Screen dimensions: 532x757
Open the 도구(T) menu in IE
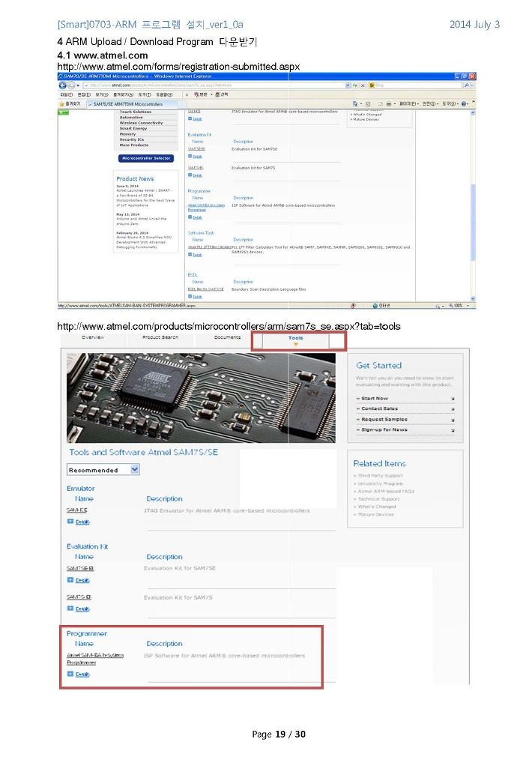click(145, 94)
